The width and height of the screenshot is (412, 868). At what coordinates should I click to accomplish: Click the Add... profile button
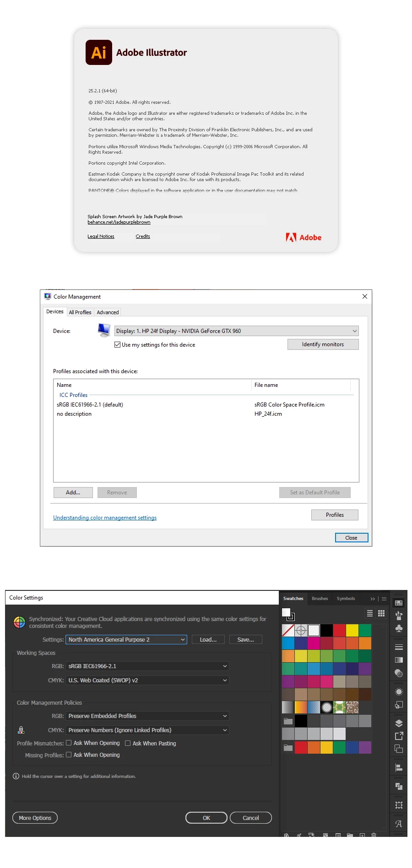click(73, 493)
